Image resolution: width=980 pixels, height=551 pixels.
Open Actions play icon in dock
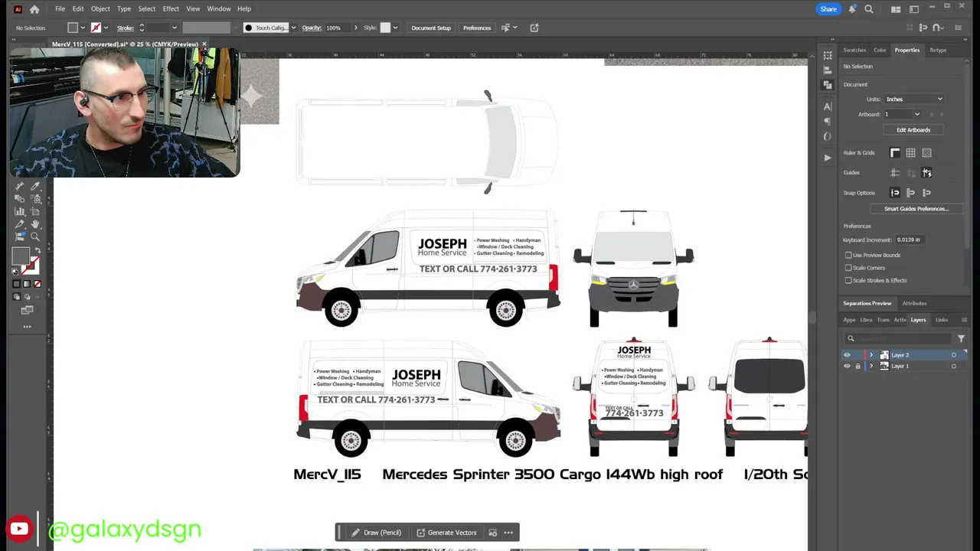tap(828, 158)
